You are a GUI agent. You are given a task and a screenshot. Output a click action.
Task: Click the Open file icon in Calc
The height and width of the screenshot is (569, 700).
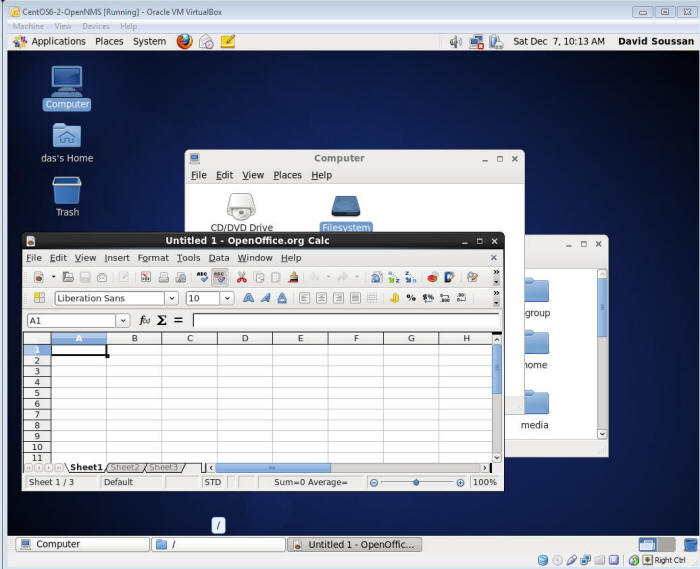(68, 277)
